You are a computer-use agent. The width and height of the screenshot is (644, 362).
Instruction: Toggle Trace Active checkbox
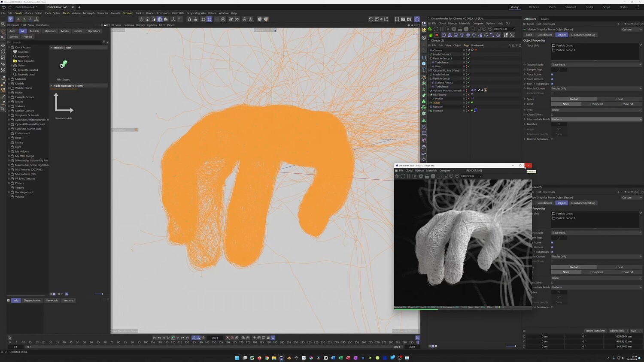click(552, 74)
